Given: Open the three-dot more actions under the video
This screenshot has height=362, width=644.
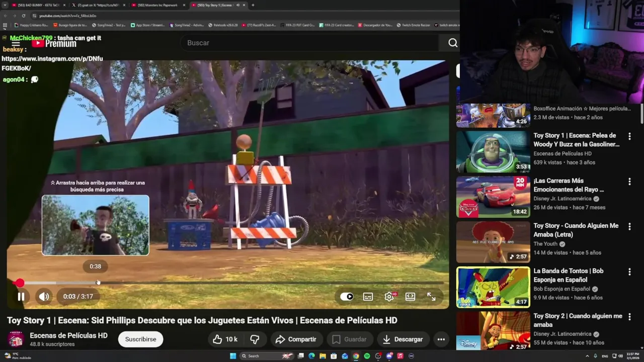Looking at the screenshot, I should 441,339.
